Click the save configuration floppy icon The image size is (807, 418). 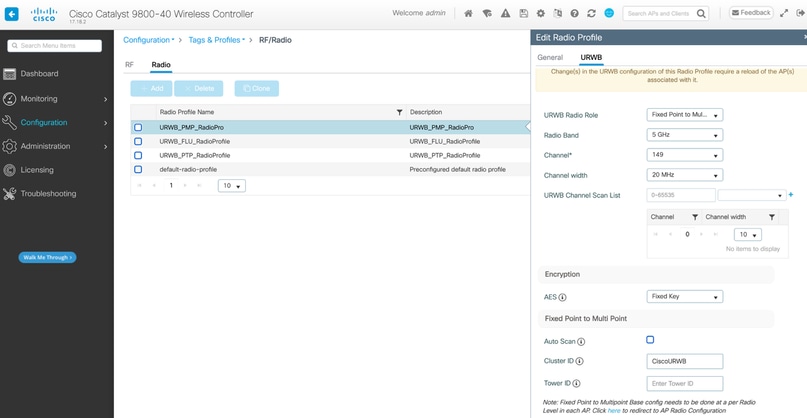[523, 14]
